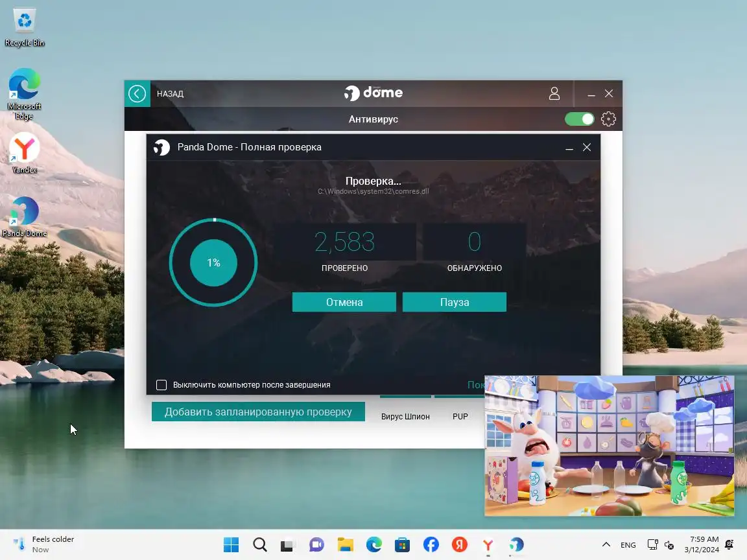Click the Вирус Шпион label
This screenshot has width=747, height=560.
tap(405, 416)
